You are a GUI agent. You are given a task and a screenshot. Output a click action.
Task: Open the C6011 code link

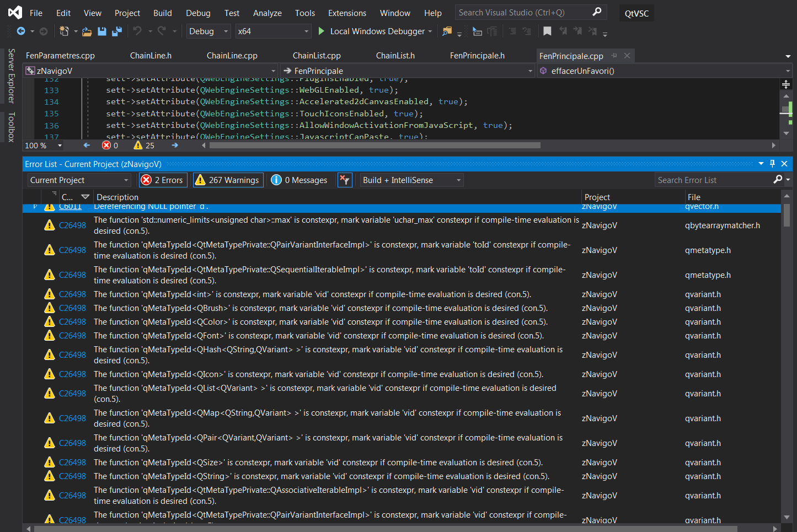(x=70, y=207)
